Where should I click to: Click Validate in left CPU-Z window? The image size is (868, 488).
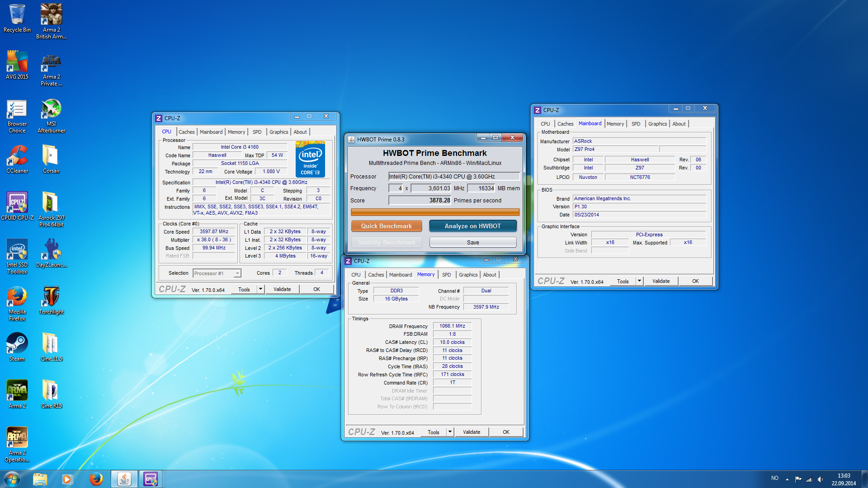click(x=282, y=289)
